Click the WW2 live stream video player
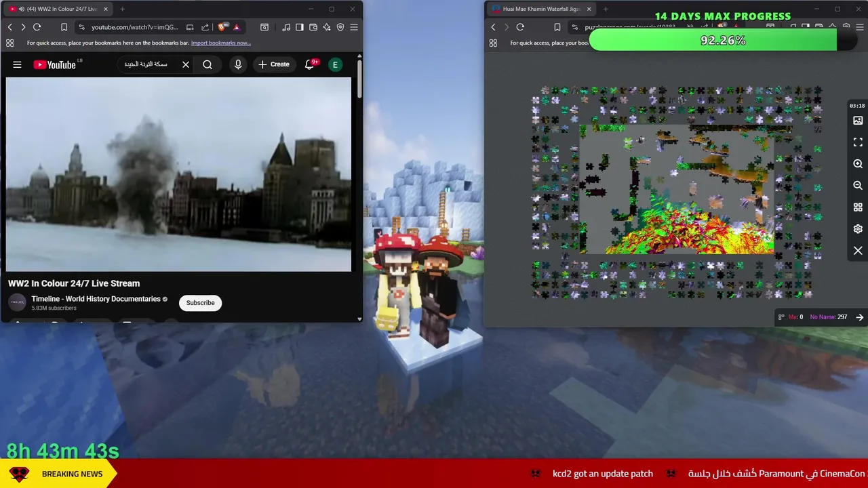Viewport: 868px width, 488px height. click(x=179, y=174)
